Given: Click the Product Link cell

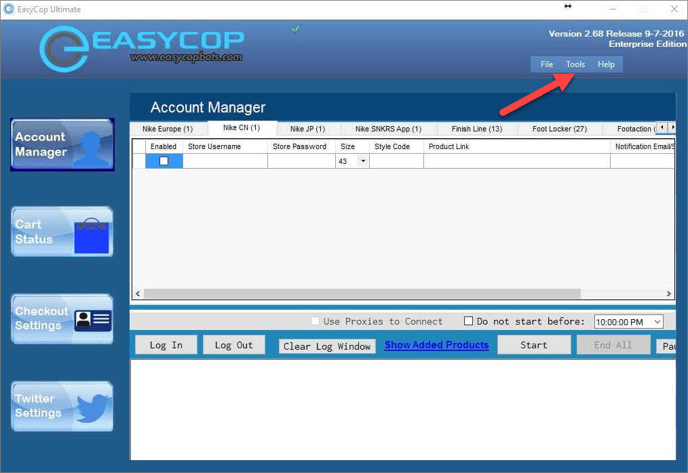Looking at the screenshot, I should coord(517,161).
